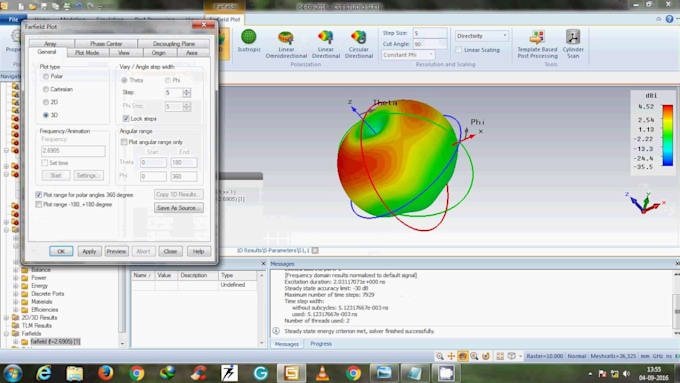Open the Directivity dropdown

point(481,36)
